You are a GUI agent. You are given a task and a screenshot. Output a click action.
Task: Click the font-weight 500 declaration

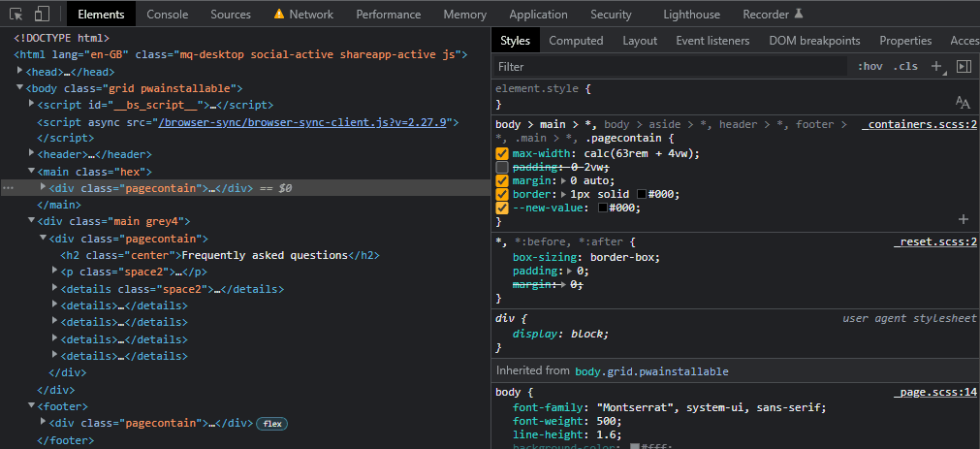click(567, 422)
